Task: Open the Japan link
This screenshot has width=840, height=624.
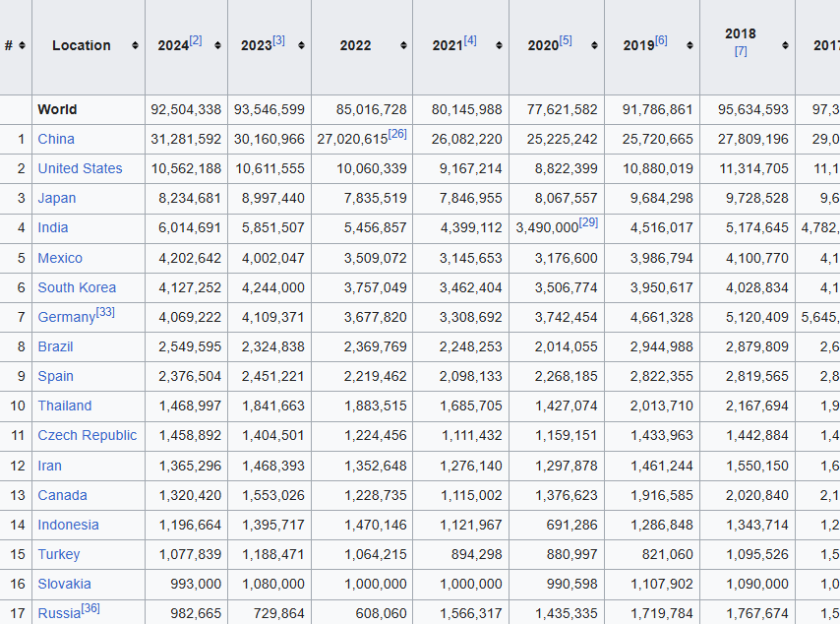Action: tap(57, 199)
